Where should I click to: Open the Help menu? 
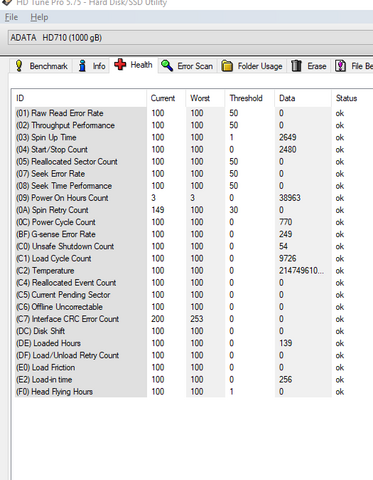tap(39, 17)
